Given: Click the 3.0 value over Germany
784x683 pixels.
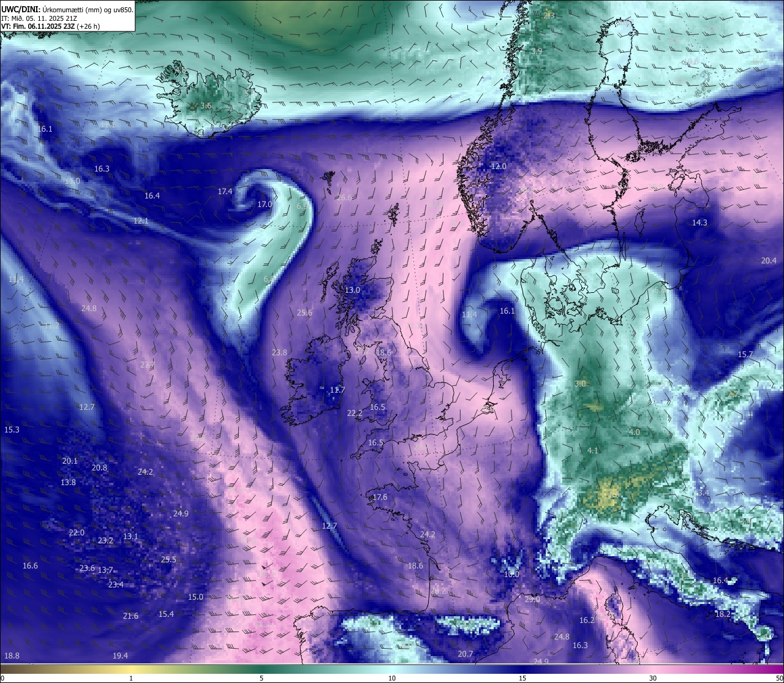Looking at the screenshot, I should 580,384.
